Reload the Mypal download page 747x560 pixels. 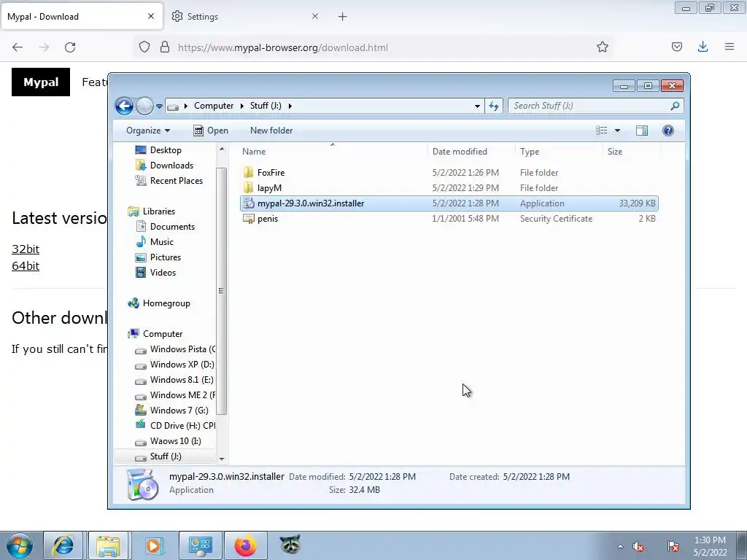coord(70,47)
